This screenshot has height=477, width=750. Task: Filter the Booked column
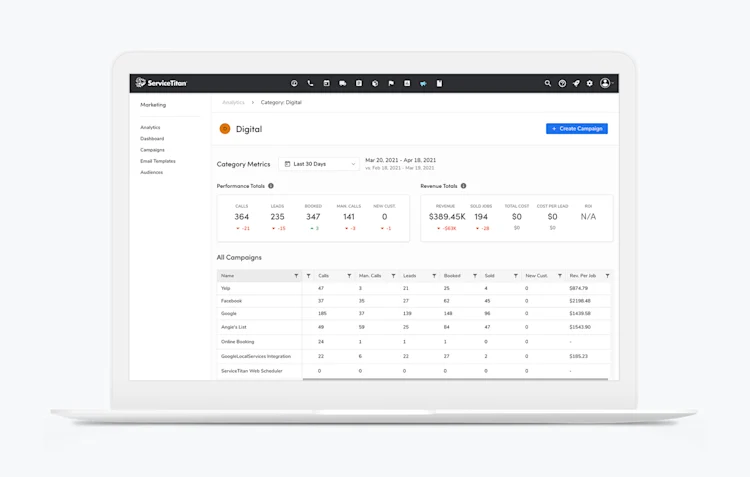coord(475,276)
